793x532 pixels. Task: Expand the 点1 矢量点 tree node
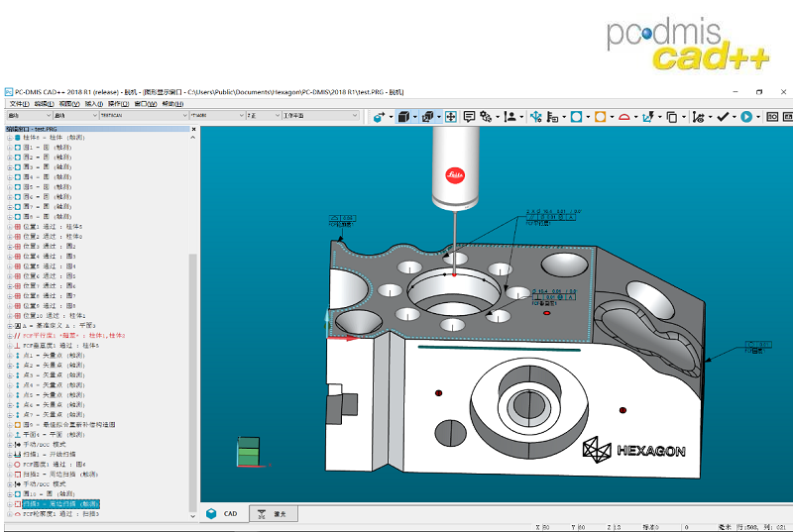coord(10,356)
